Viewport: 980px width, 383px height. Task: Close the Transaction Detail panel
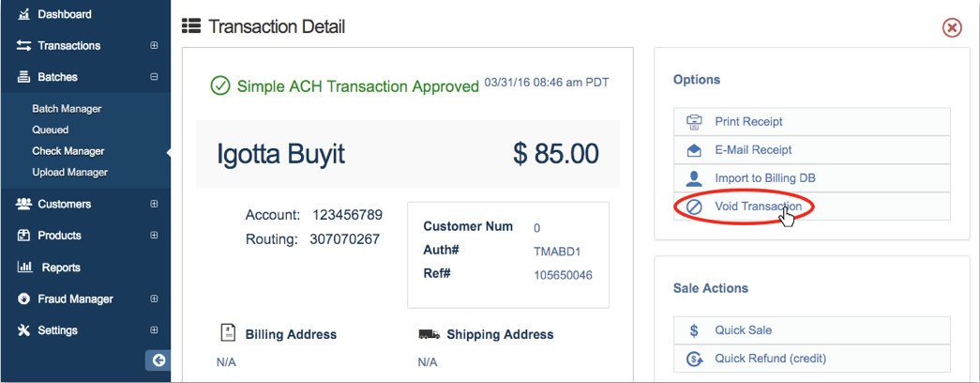(x=952, y=27)
